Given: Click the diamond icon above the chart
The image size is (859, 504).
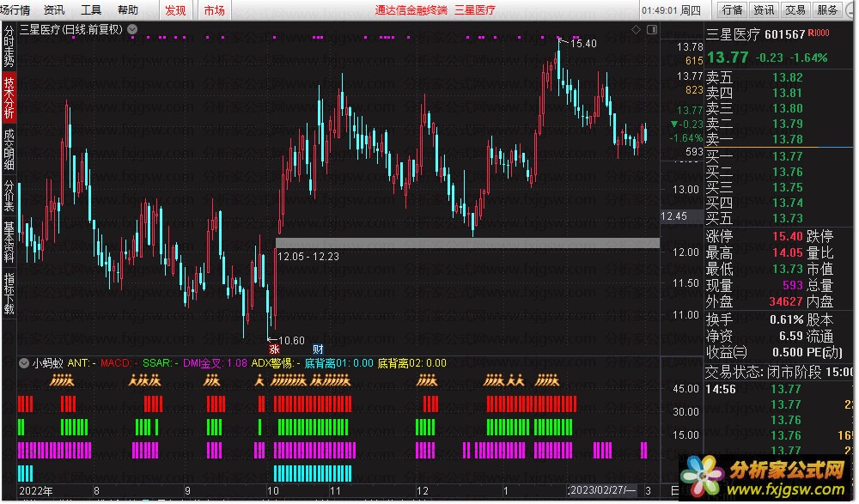Looking at the screenshot, I should (x=636, y=29).
